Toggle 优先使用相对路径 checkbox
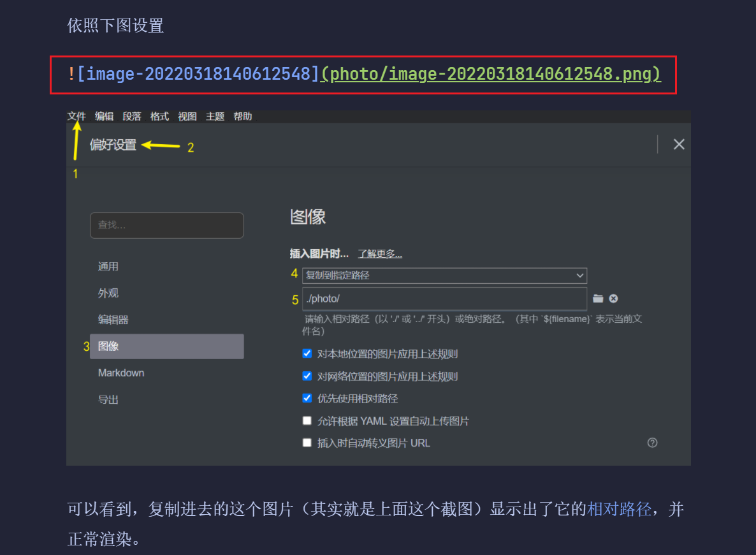 click(x=307, y=398)
